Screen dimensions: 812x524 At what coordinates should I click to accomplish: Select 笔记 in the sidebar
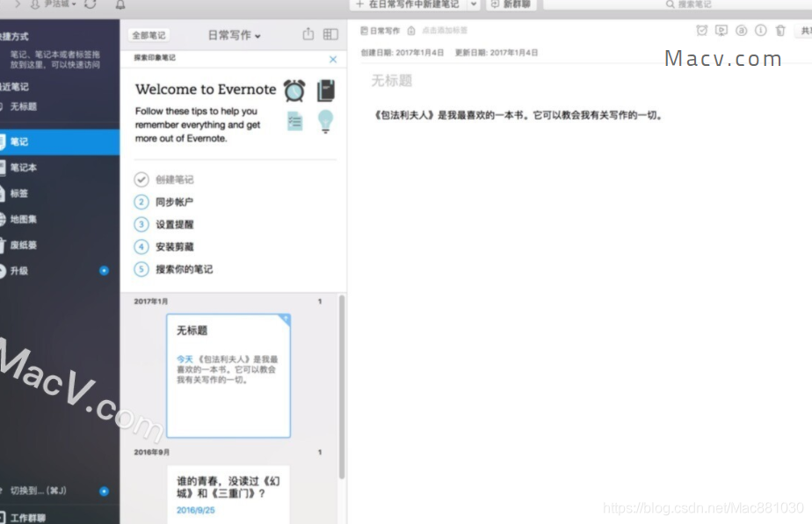[60, 142]
